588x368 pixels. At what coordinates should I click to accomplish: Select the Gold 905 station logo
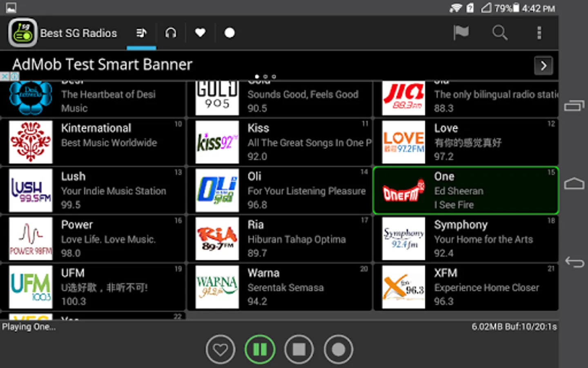(x=217, y=97)
